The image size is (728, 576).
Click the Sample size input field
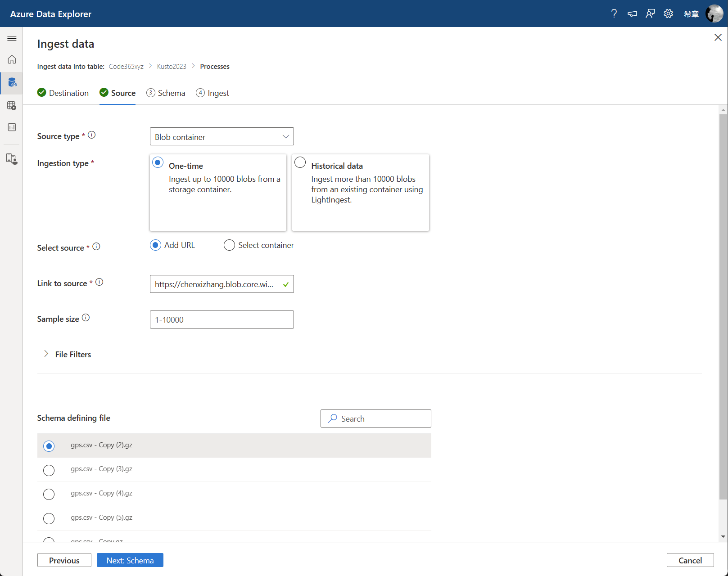[222, 319]
